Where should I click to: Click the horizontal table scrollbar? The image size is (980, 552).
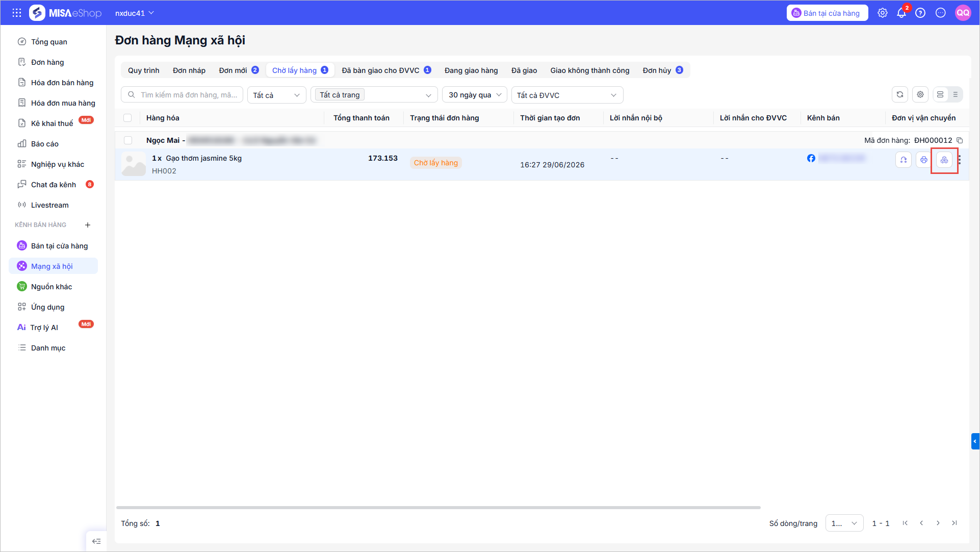[438, 508]
